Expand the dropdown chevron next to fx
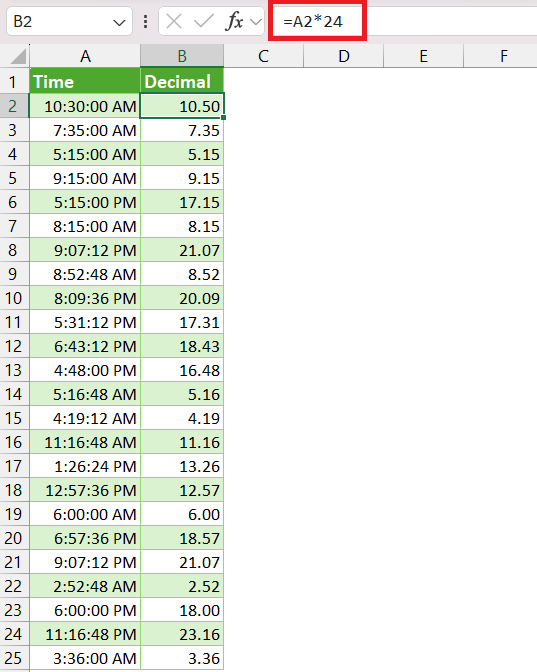Viewport: 537px width, 672px height. pos(256,21)
